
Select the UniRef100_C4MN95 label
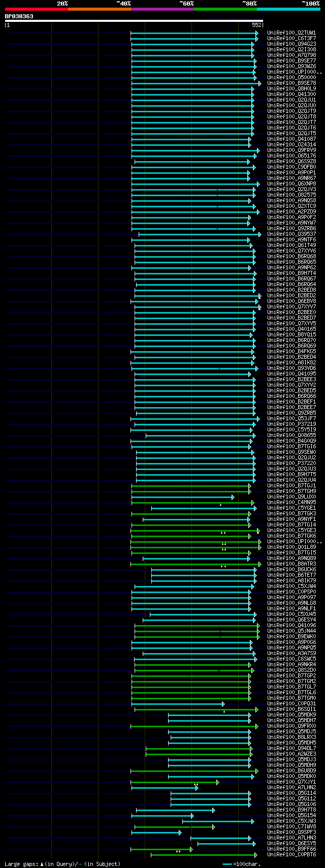291,502
